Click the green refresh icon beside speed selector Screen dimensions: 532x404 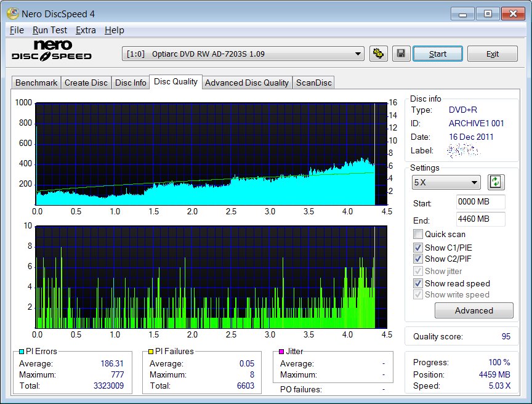point(496,182)
